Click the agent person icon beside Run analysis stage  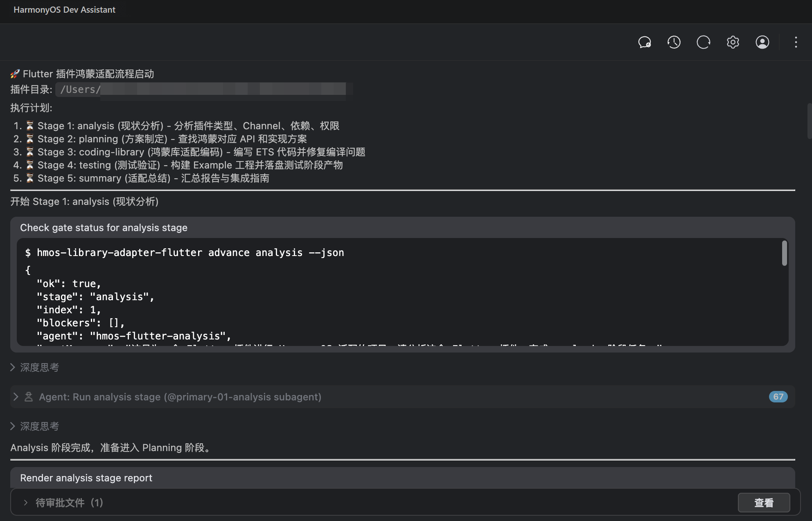(x=29, y=397)
